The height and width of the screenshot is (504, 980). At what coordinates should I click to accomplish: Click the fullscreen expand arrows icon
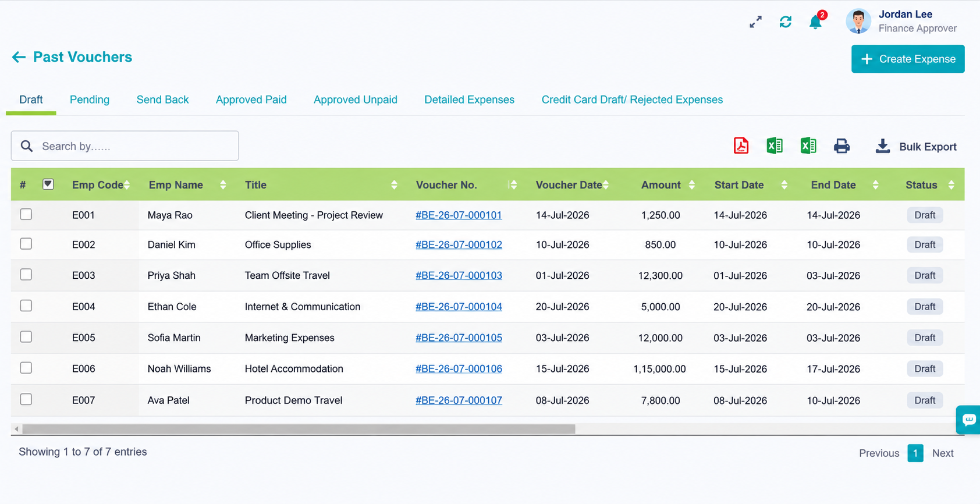point(755,22)
